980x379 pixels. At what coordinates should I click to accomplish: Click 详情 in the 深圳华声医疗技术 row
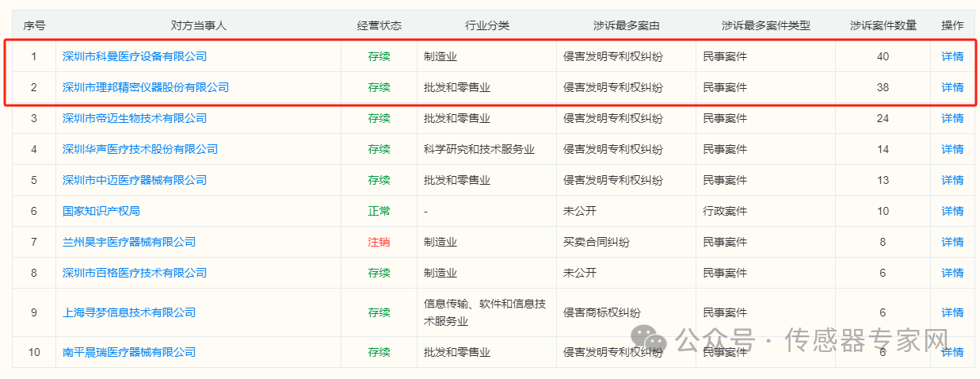[x=952, y=149]
